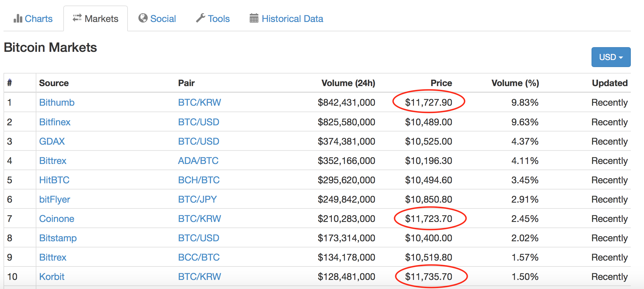Open the Bitfinex source link
Viewport: 644px width, 289px height.
[55, 122]
